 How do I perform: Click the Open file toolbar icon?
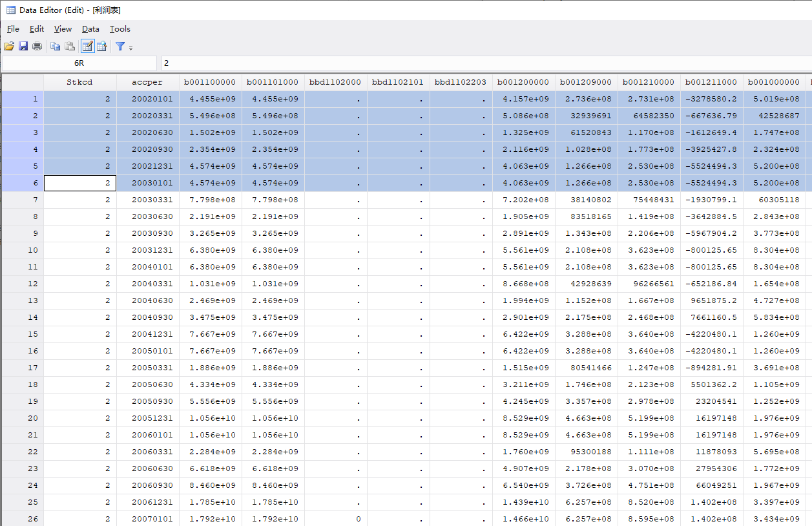pyautogui.click(x=9, y=46)
